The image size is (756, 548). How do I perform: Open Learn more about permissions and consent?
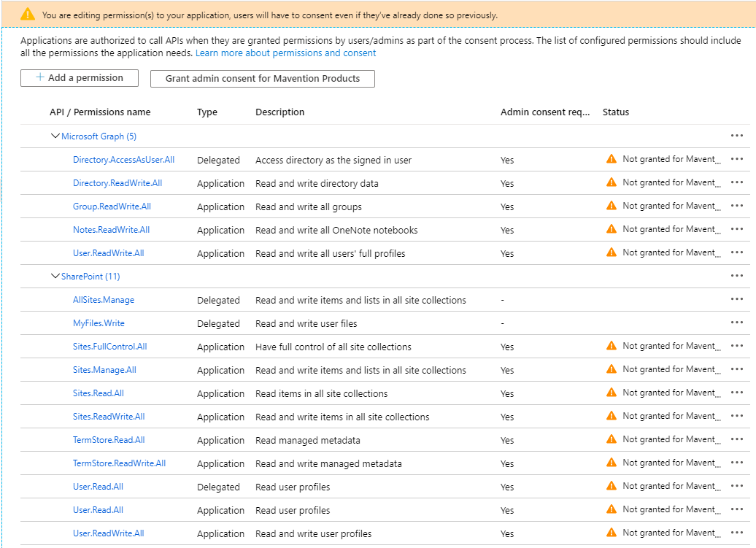pos(285,53)
